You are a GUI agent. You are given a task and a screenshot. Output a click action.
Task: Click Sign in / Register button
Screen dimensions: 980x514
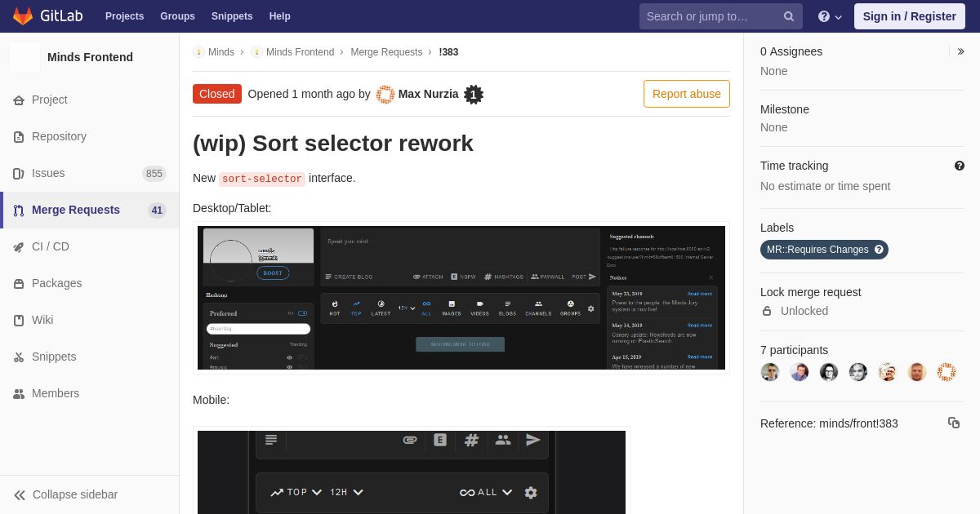click(909, 16)
